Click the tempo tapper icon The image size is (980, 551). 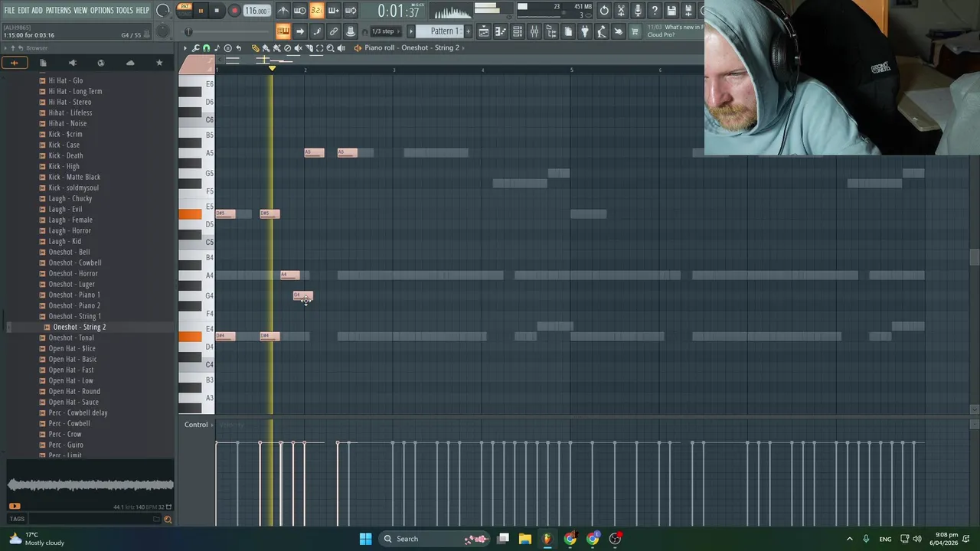coord(601,31)
